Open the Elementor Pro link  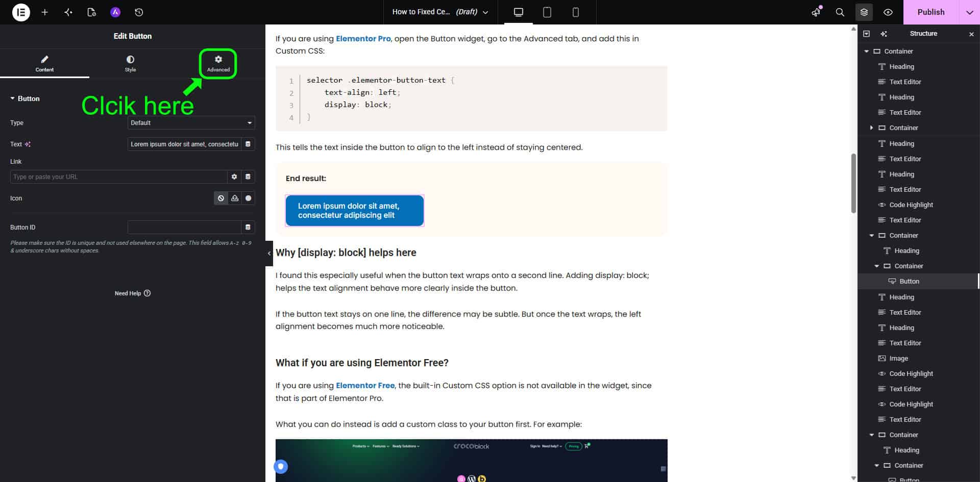tap(363, 38)
